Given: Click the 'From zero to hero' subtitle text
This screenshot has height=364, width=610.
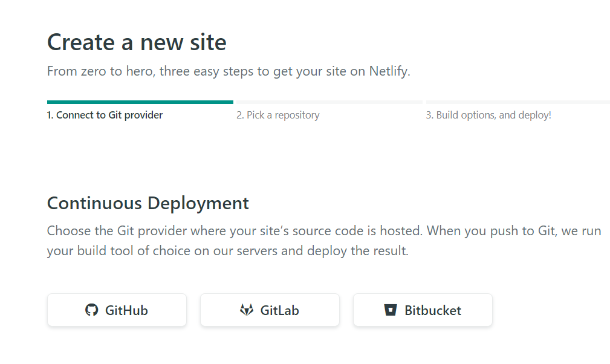Looking at the screenshot, I should (x=229, y=71).
